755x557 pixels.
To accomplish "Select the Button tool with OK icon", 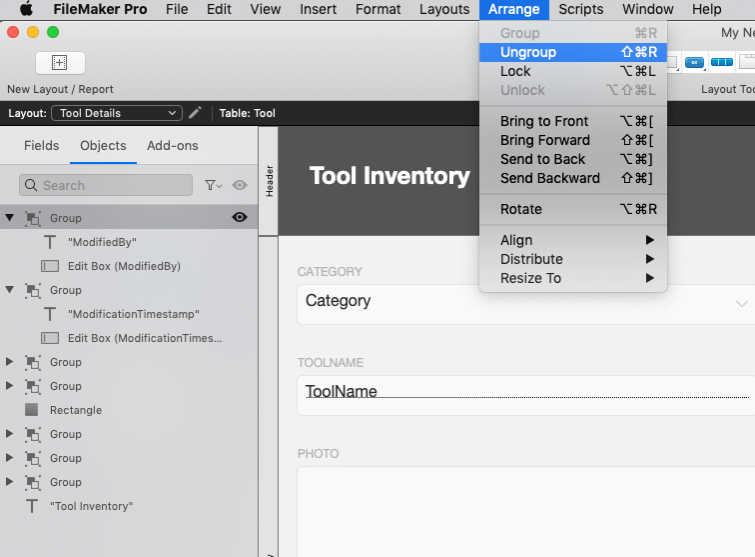I will click(694, 63).
